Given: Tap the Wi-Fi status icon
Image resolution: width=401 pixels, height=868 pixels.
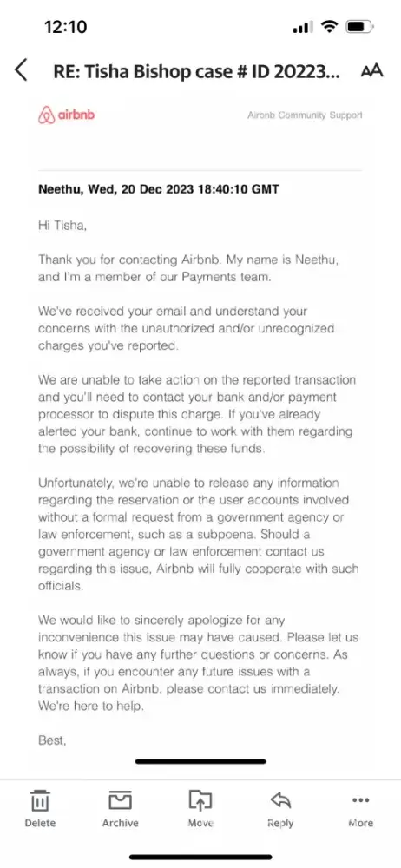Looking at the screenshot, I should point(330,27).
